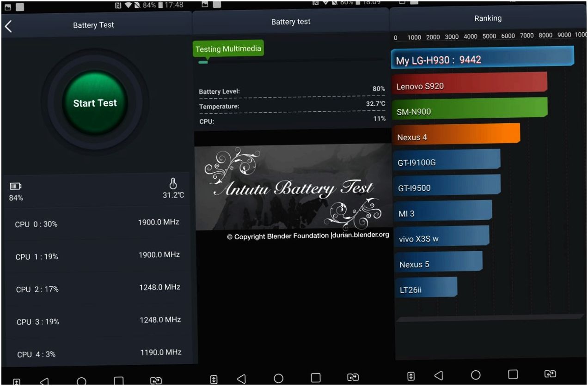Tap the Android home button in middle screen
The width and height of the screenshot is (588, 386).
tap(278, 378)
